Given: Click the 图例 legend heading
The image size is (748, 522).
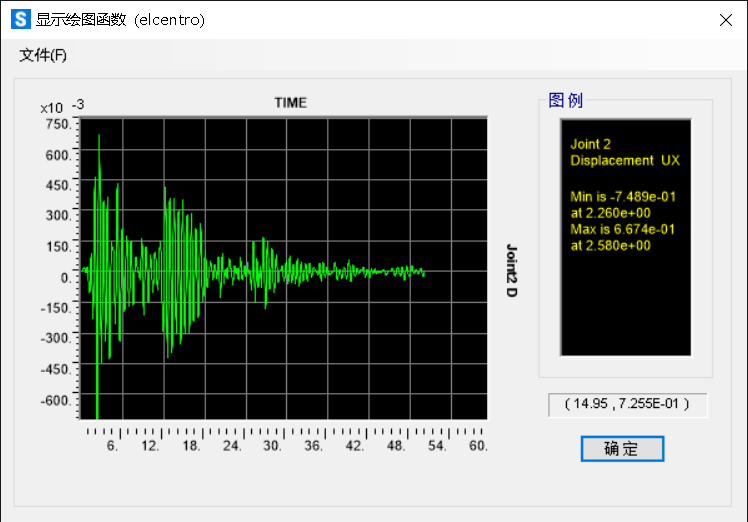Looking at the screenshot, I should point(566,100).
